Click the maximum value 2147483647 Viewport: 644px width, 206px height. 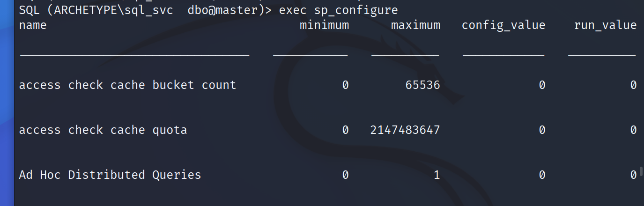405,130
